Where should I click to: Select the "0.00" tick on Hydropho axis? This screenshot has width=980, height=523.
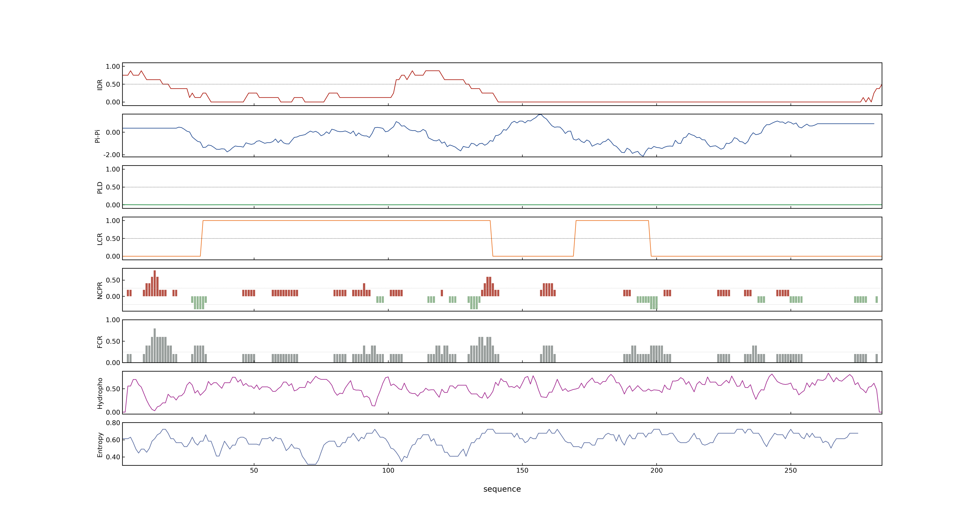click(x=113, y=412)
